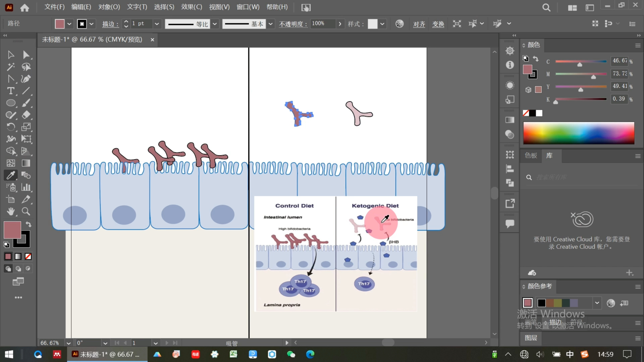Click the Recolor Artwork wheel icon
644x362 pixels.
coord(399,24)
